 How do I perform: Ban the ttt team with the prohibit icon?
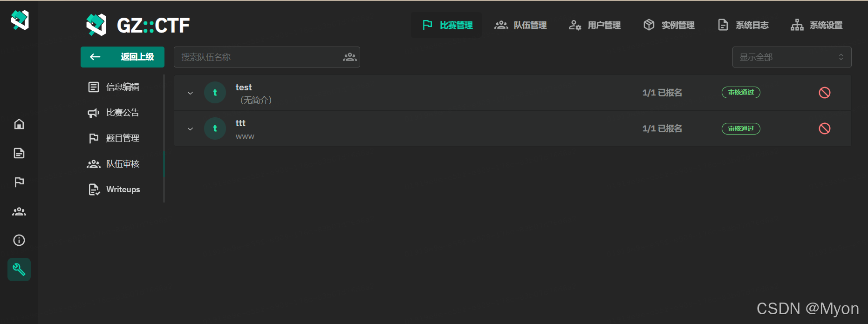pyautogui.click(x=825, y=128)
